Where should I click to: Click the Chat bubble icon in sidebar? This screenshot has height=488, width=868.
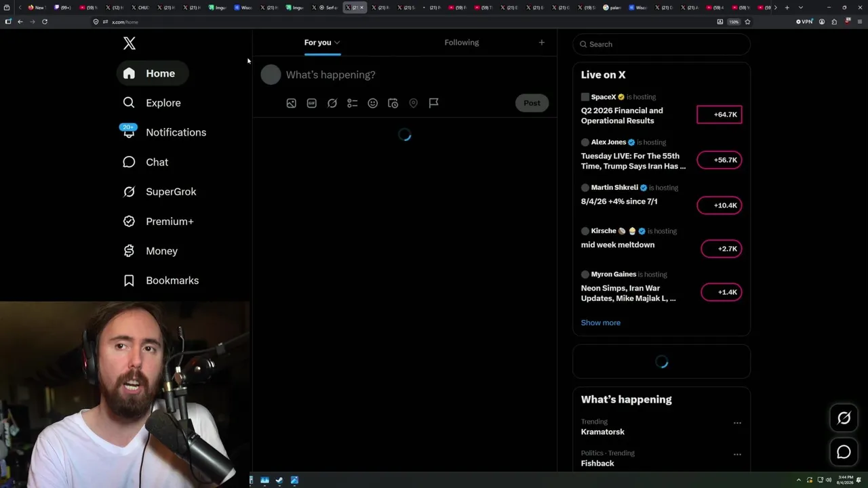pos(129,162)
